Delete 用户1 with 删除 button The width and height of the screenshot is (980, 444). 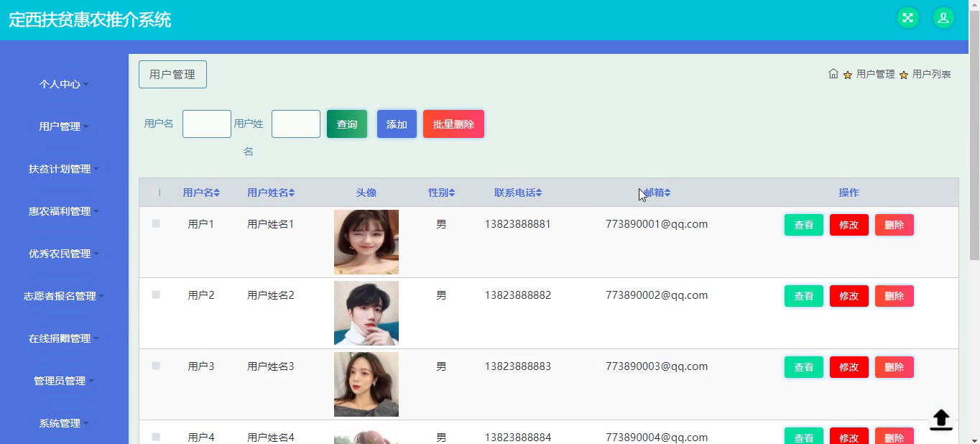[x=895, y=225]
